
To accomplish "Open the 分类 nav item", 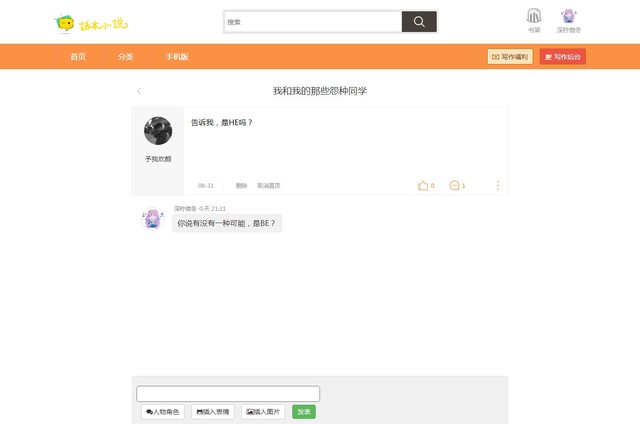I will (x=126, y=57).
